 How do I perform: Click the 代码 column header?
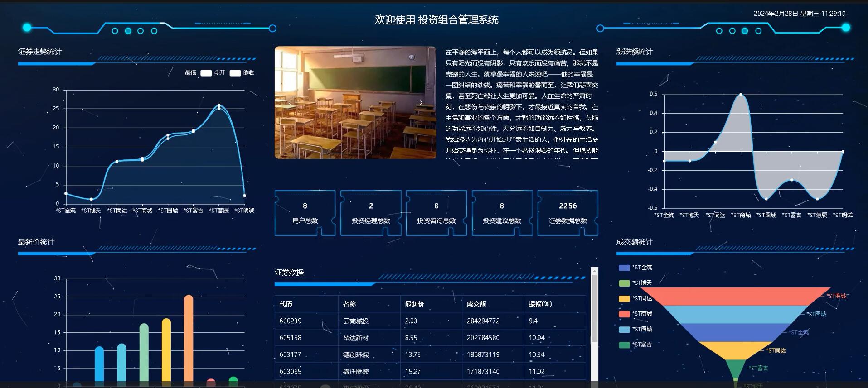click(306, 304)
